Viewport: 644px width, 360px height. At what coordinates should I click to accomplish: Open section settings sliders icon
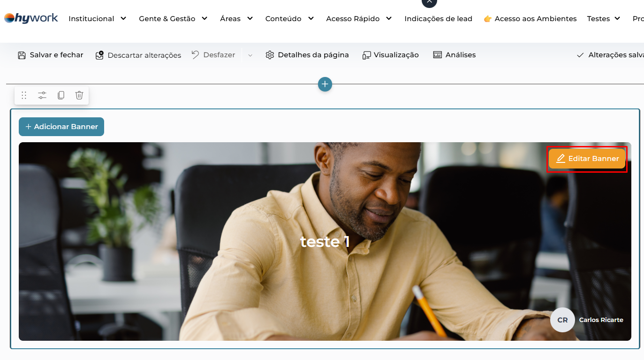[42, 95]
